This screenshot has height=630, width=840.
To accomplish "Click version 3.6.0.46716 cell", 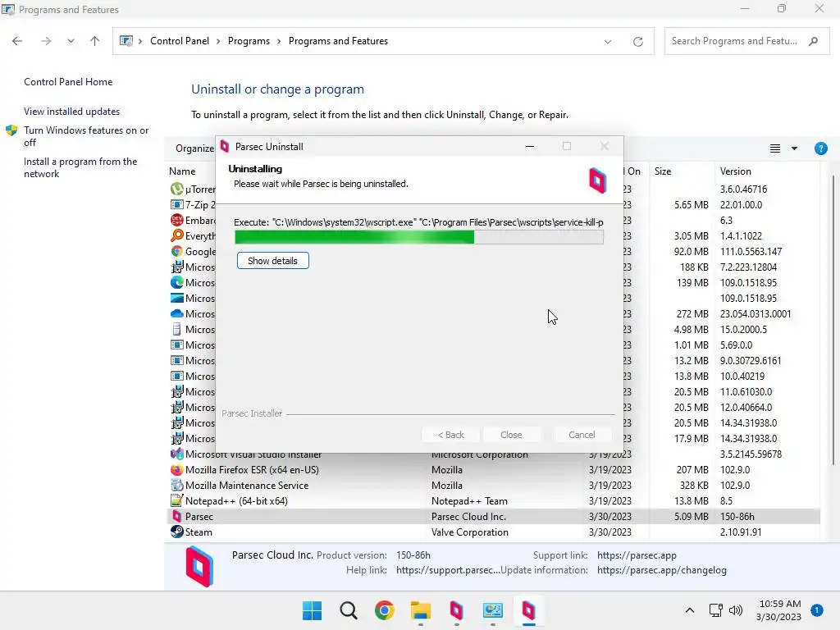I will click(743, 189).
